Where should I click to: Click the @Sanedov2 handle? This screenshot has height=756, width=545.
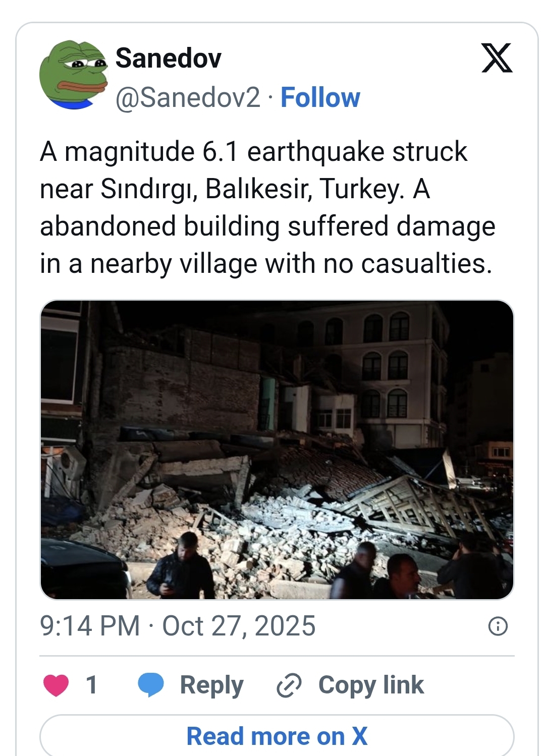(188, 97)
